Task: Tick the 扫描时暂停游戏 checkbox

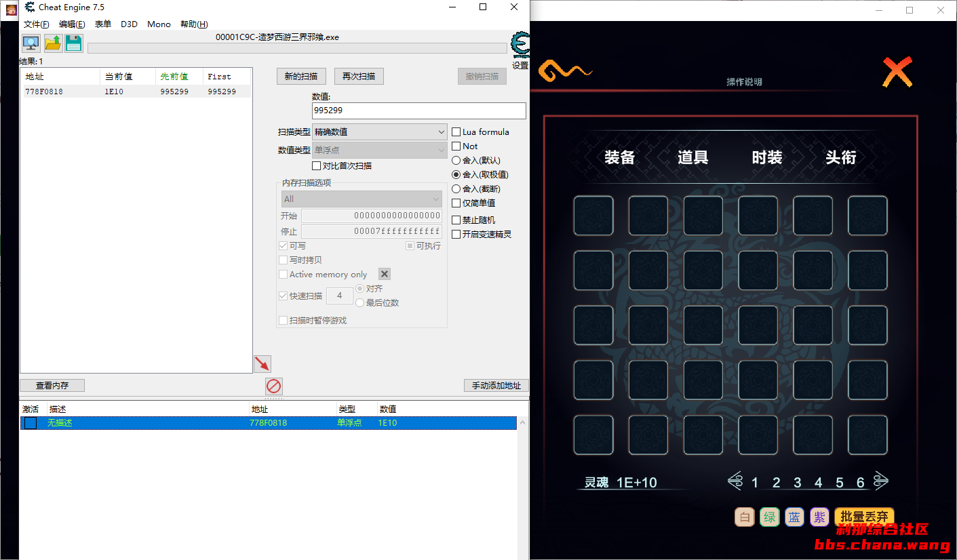Action: (x=284, y=321)
